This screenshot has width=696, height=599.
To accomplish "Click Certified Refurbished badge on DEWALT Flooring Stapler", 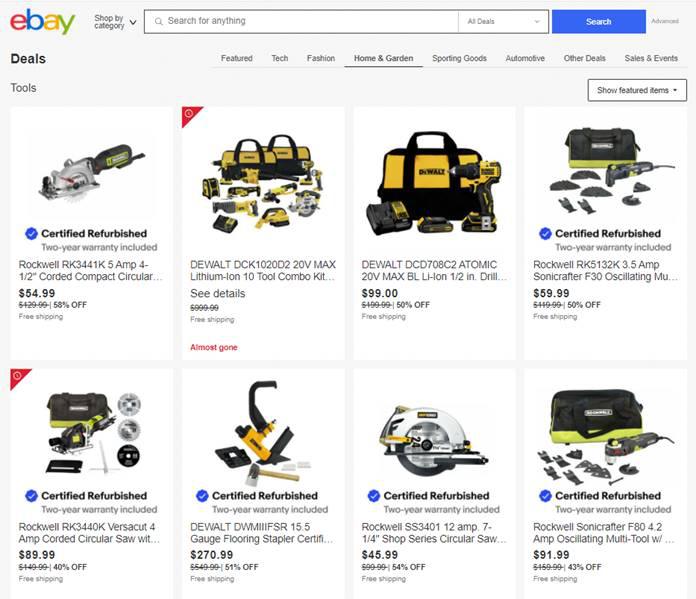I will (257, 496).
